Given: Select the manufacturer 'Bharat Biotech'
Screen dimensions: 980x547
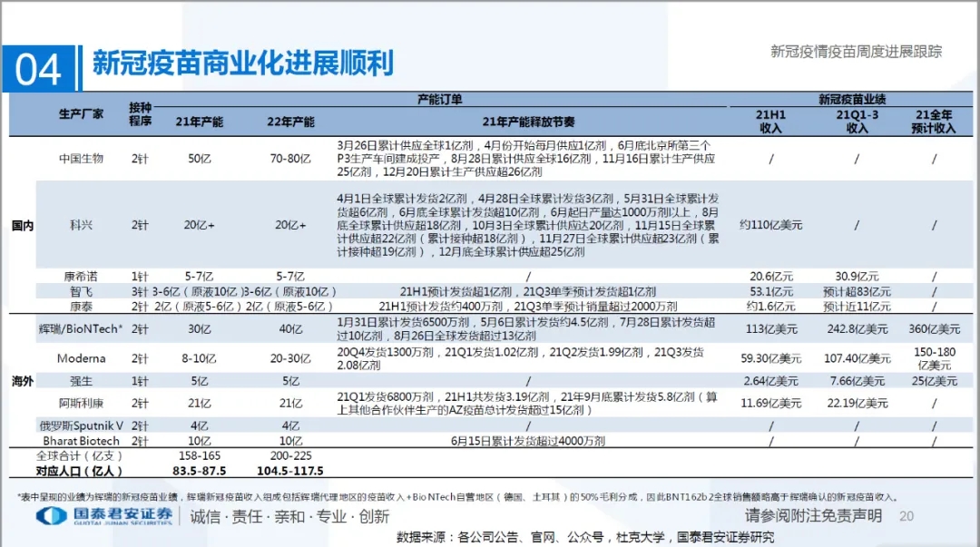Looking at the screenshot, I should pyautogui.click(x=81, y=441).
